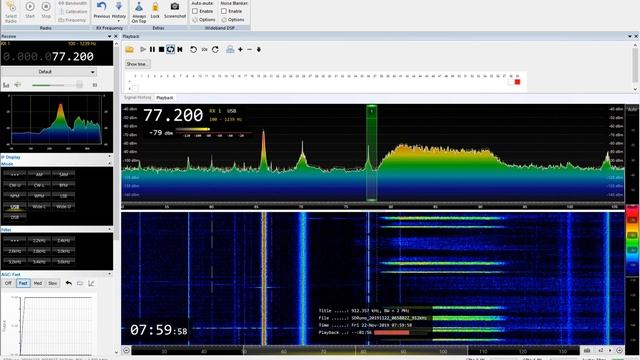
Task: Click the Select Radio icon
Action: coord(11,11)
